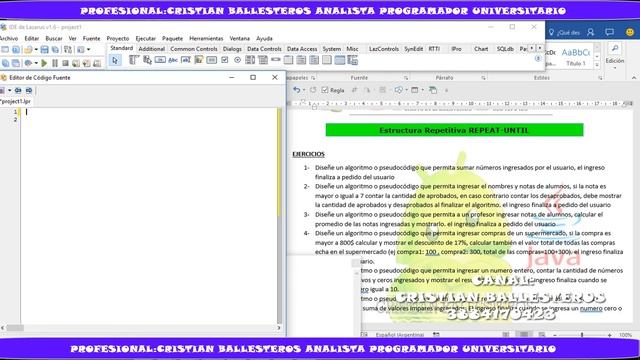Viewport: 640px width, 360px height.
Task: Click the New Form icon in Lazarus toolbar
Action: pos(16,49)
